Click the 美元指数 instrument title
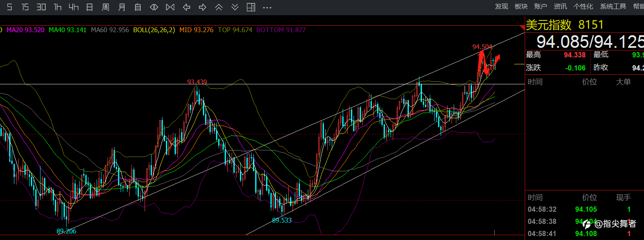 tap(549, 25)
